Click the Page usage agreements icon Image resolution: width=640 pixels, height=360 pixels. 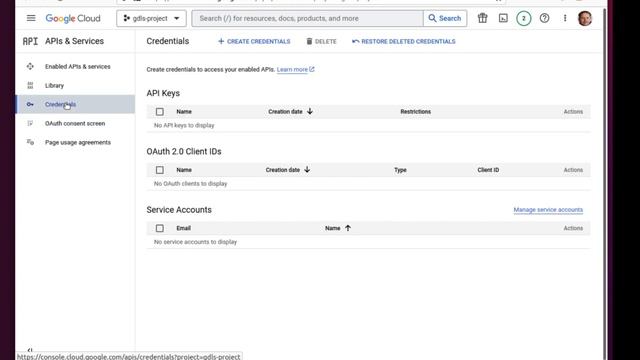click(30, 142)
